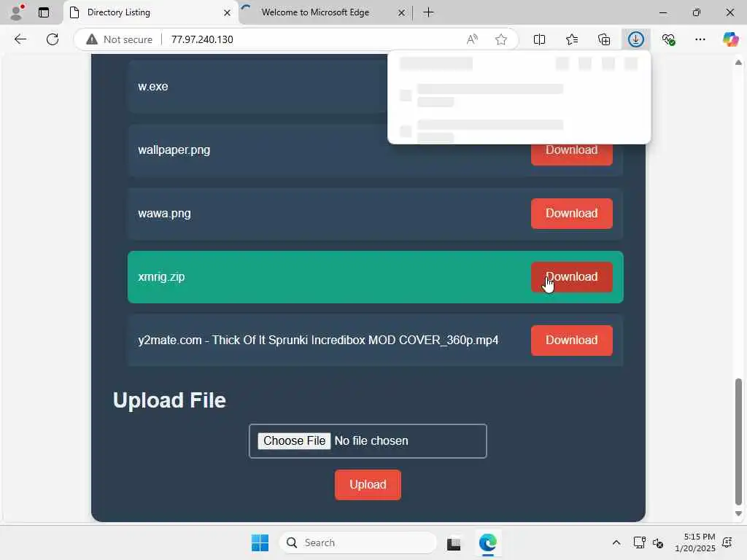Select the wawa.png file name
The image size is (747, 560).
click(164, 214)
